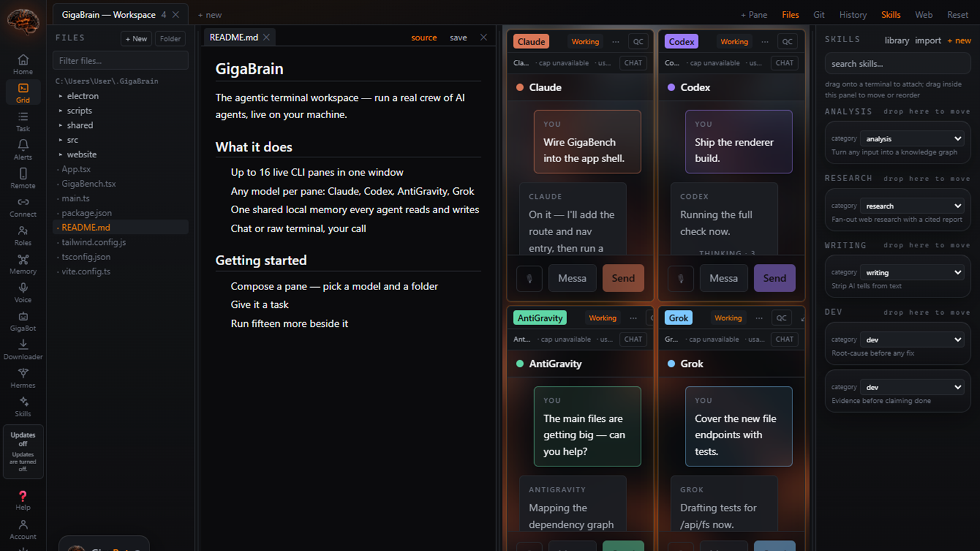
Task: Open the Voice microphone sidebar icon
Action: (x=23, y=292)
